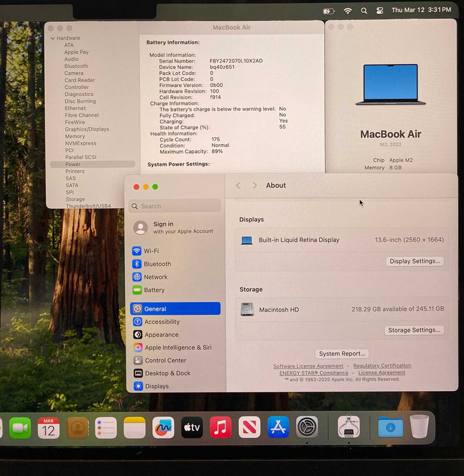The image size is (464, 476).
Task: Click the date and time in menu bar
Action: click(421, 10)
